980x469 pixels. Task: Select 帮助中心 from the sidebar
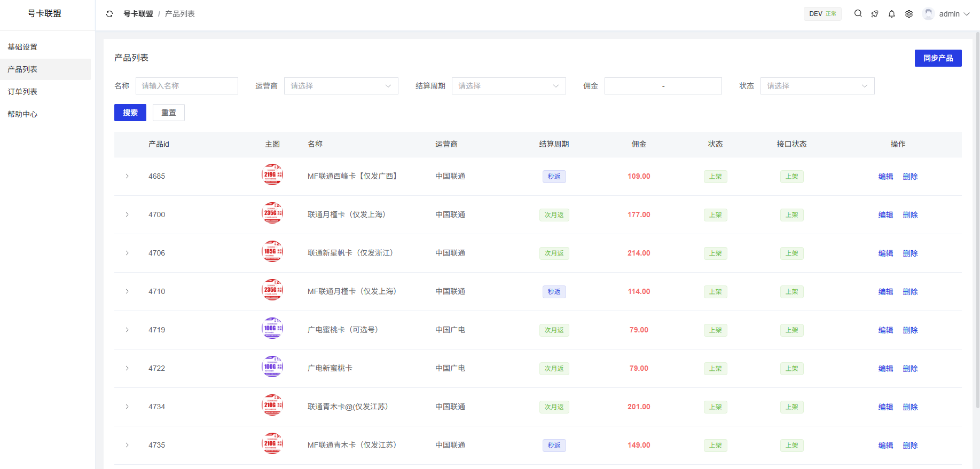point(22,114)
